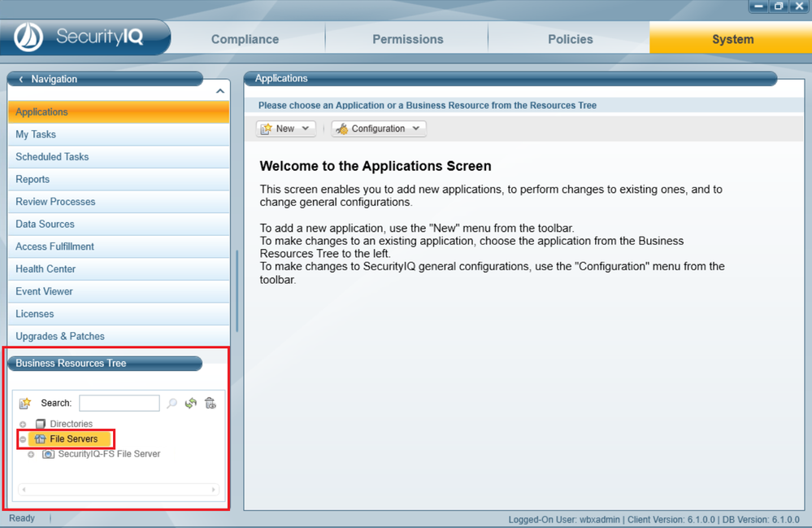
Task: Collapse the File Servers tree node
Action: 22,439
